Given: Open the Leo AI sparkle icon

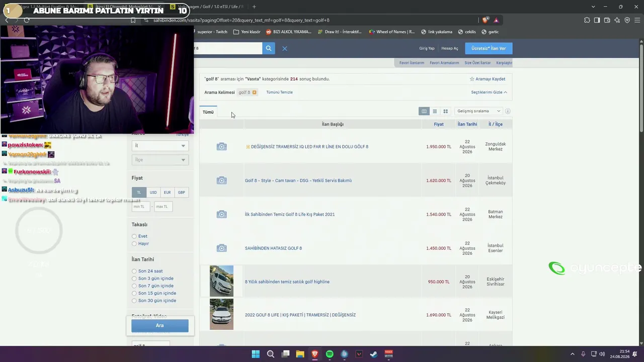Looking at the screenshot, I should [x=617, y=20].
